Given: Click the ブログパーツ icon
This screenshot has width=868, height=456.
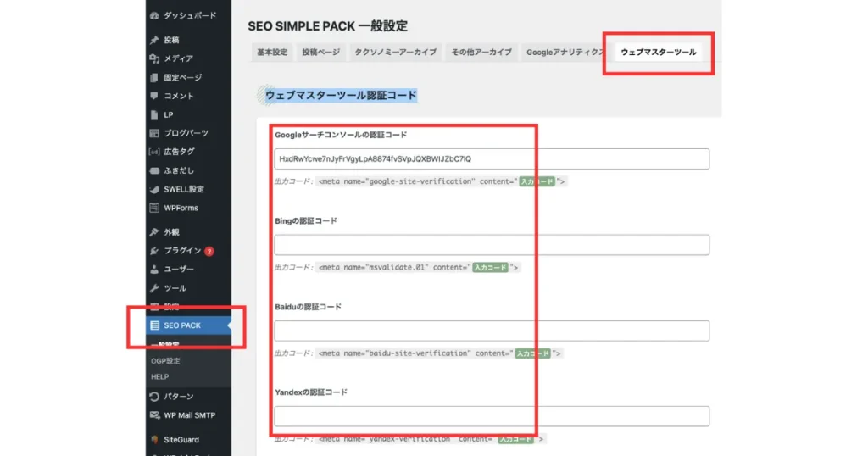Looking at the screenshot, I should click(x=154, y=133).
